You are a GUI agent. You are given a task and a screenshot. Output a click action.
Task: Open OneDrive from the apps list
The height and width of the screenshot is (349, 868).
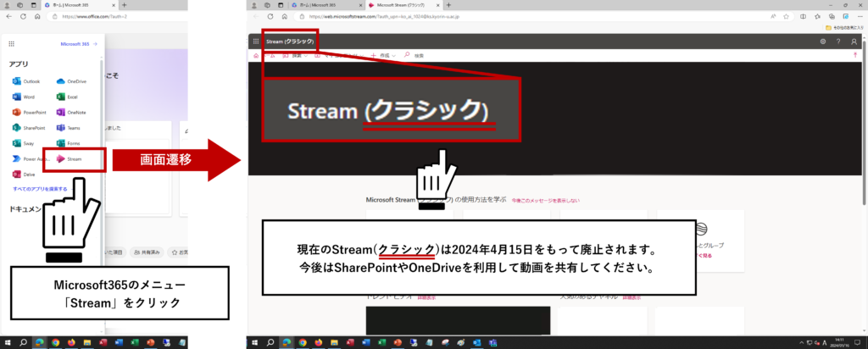pyautogui.click(x=71, y=81)
